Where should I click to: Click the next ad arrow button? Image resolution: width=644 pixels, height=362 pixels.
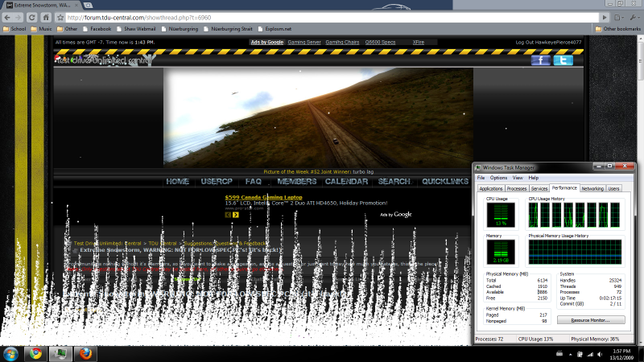pyautogui.click(x=236, y=215)
